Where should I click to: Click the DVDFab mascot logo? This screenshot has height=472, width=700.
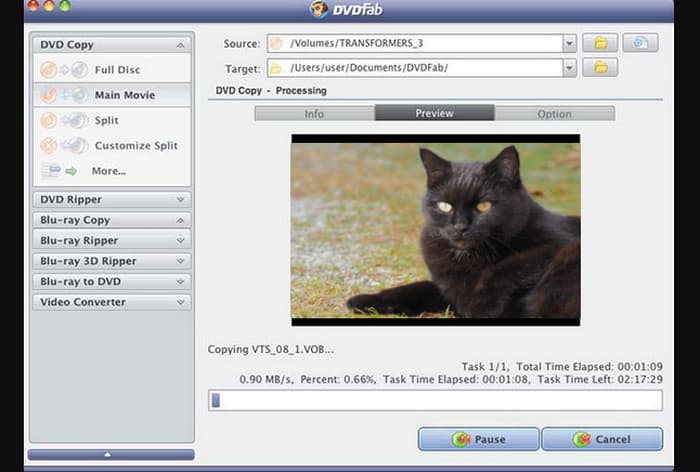319,8
